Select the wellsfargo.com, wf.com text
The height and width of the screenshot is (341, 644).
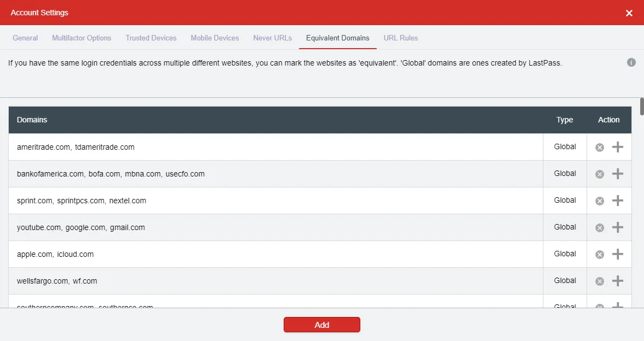click(57, 281)
